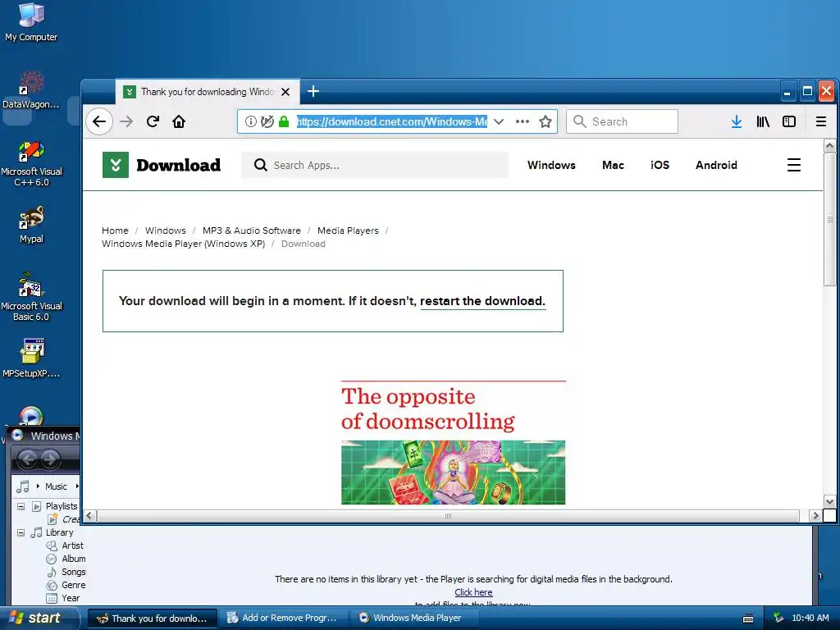
Task: Go to Windows breadcrumb link
Action: pyautogui.click(x=166, y=231)
